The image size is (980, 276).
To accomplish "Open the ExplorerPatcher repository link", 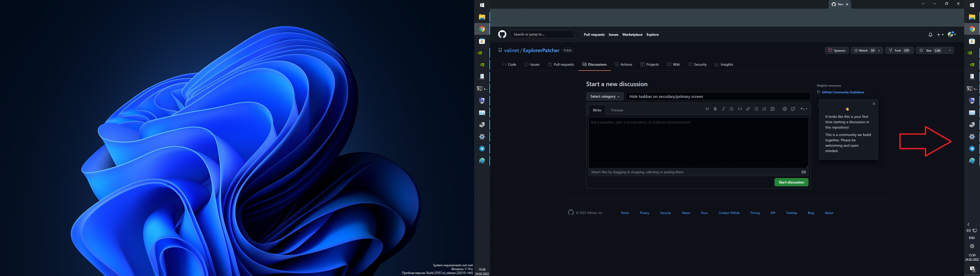I will [541, 50].
